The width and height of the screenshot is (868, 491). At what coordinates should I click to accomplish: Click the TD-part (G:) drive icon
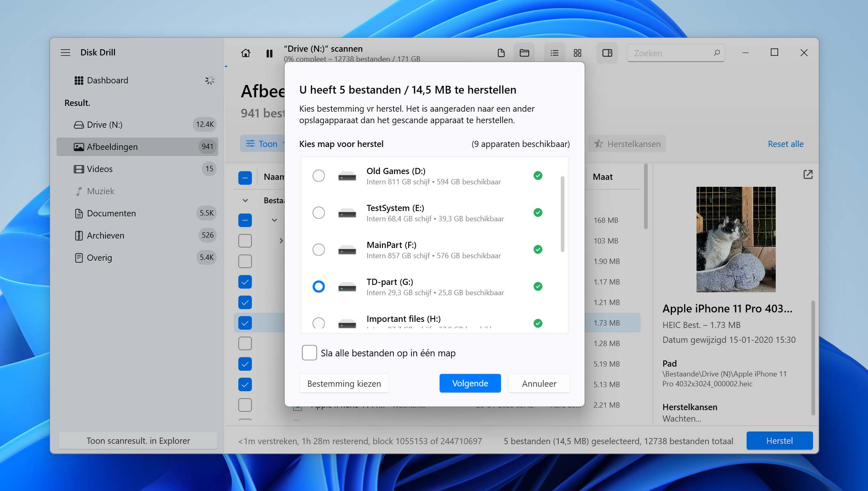[347, 287]
